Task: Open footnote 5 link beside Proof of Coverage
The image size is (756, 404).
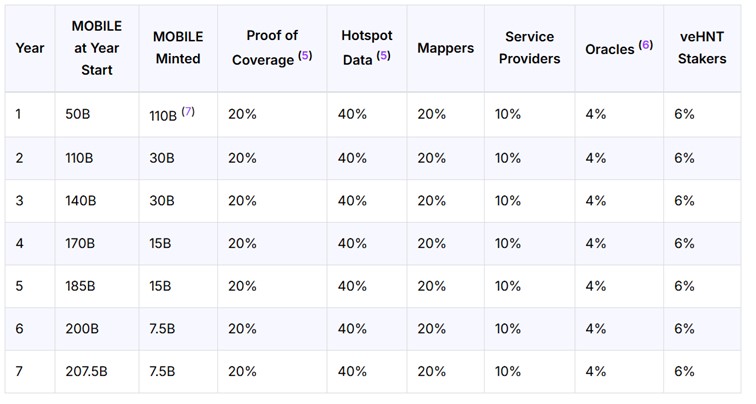Action: [305, 57]
